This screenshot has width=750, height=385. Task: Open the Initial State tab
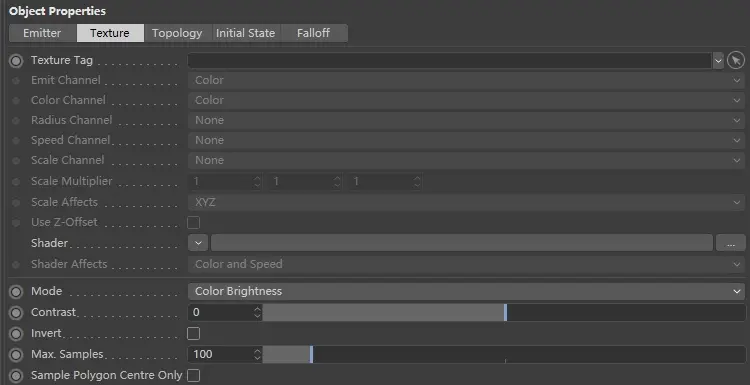click(x=246, y=33)
